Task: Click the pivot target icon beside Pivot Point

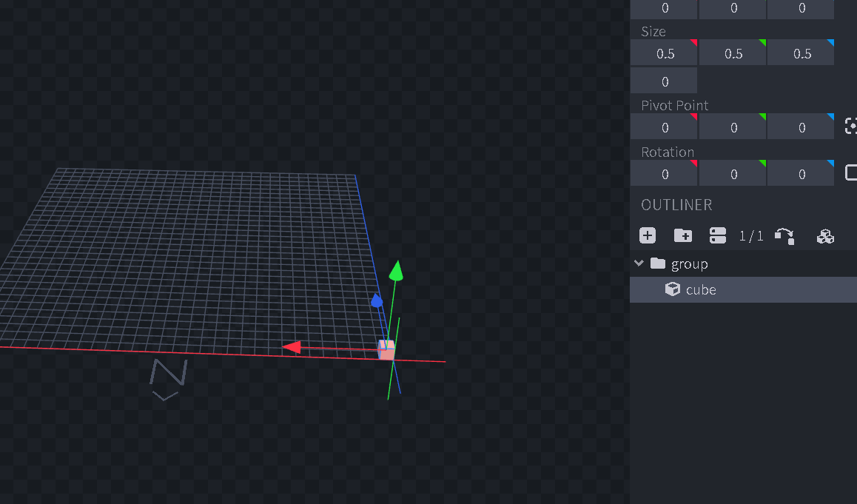Action: coord(850,126)
